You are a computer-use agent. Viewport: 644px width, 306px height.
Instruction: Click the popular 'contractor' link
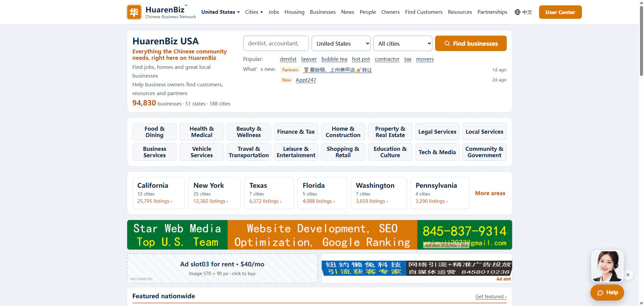[x=387, y=59]
